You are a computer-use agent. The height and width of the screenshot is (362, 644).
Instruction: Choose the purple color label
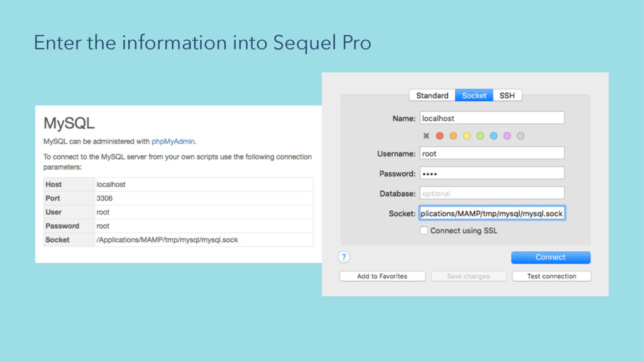pos(508,136)
